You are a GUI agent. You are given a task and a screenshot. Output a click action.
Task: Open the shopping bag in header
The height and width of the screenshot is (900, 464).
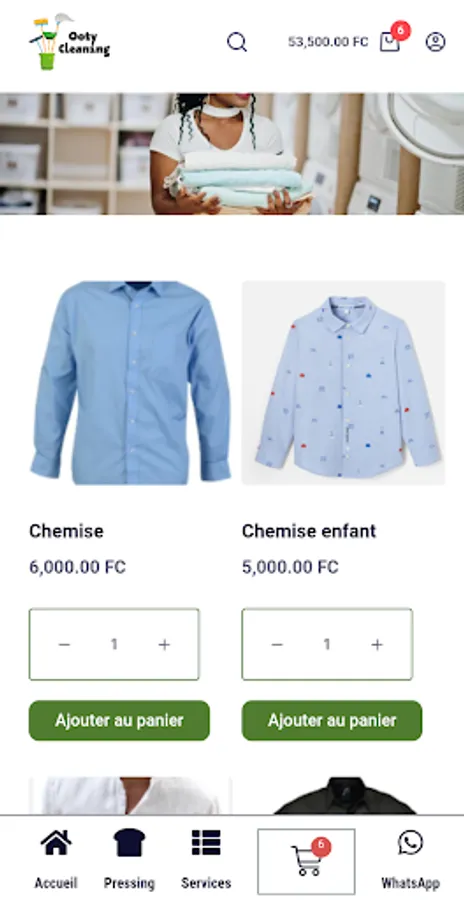coord(389,42)
